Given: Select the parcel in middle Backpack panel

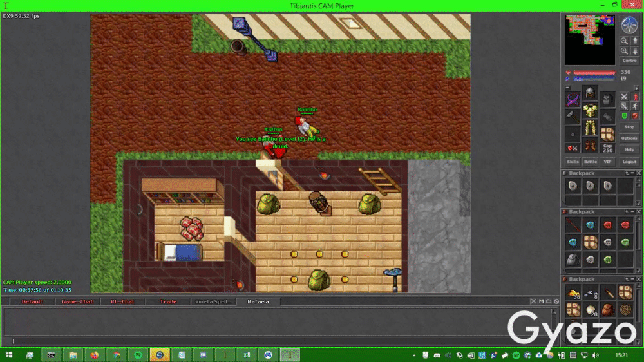Looking at the screenshot, I should click(x=590, y=242).
